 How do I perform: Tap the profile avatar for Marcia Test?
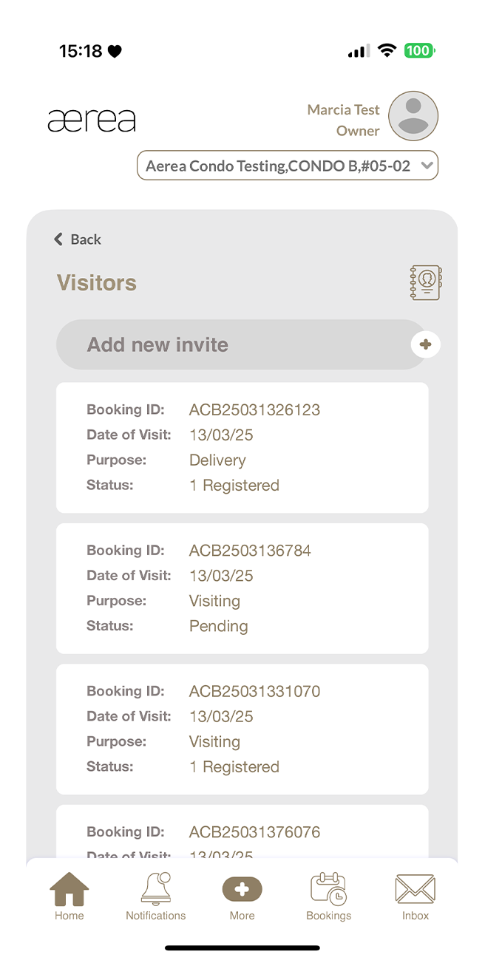(x=412, y=116)
